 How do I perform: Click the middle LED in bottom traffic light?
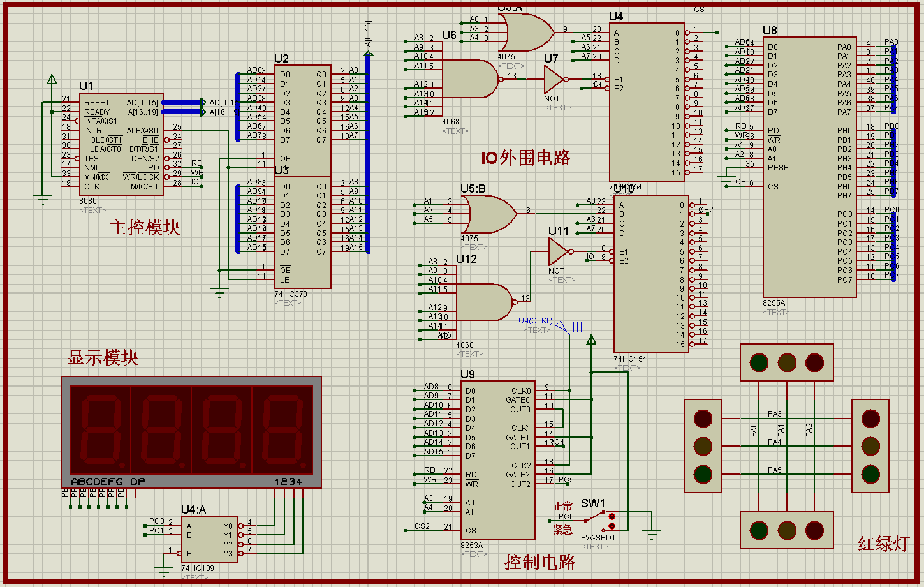tap(787, 530)
